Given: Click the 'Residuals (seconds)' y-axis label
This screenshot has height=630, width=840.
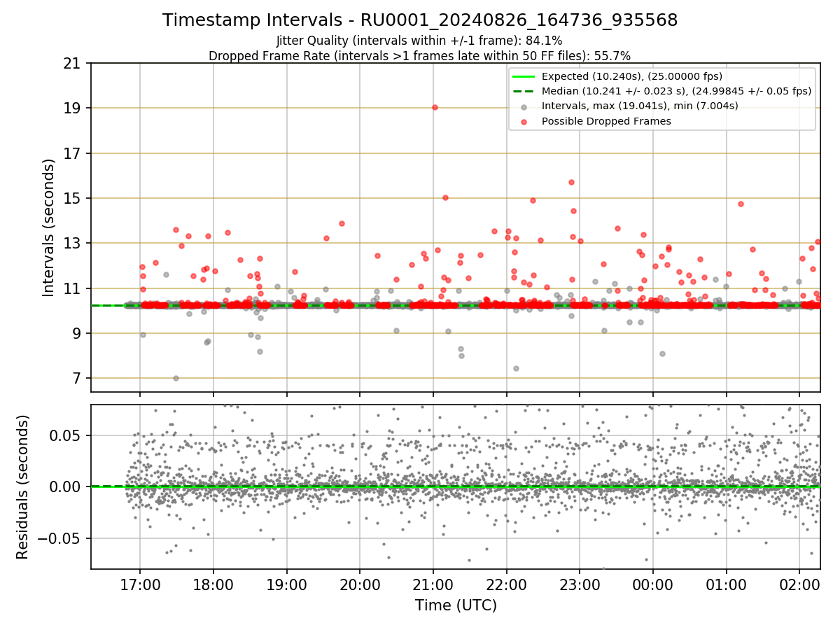Looking at the screenshot, I should pos(22,486).
